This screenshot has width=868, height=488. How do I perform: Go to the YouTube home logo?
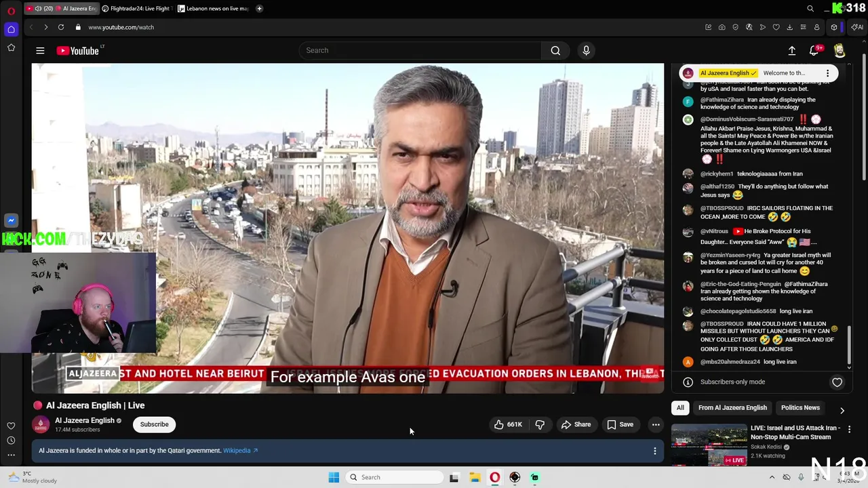click(x=77, y=50)
